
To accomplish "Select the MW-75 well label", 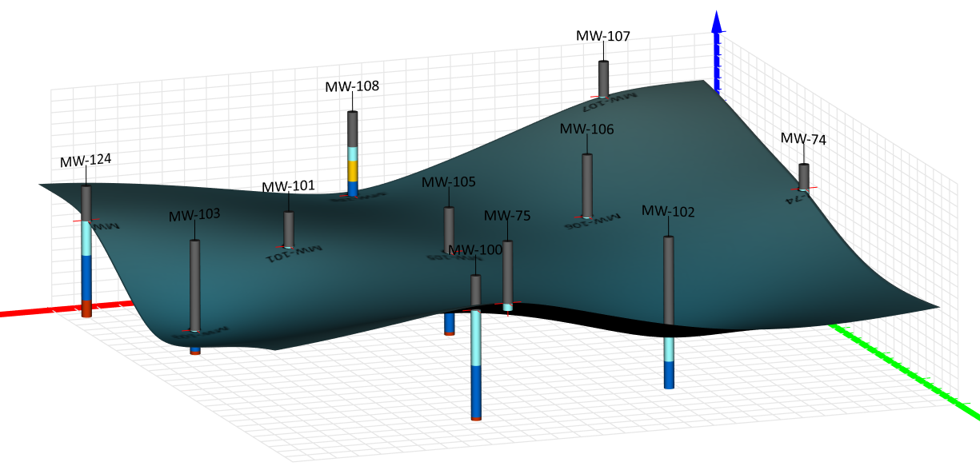I will pyautogui.click(x=507, y=216).
